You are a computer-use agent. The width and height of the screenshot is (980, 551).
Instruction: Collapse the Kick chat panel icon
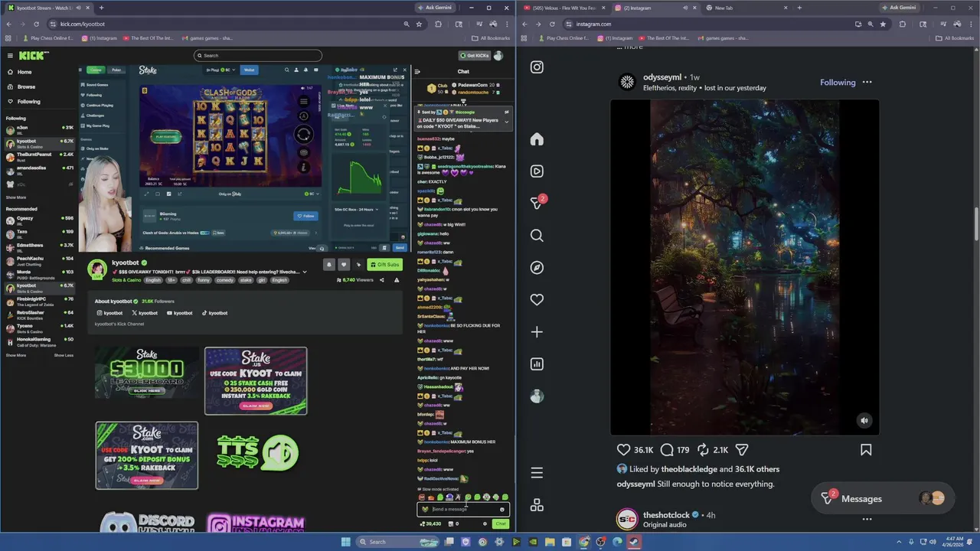click(x=417, y=72)
